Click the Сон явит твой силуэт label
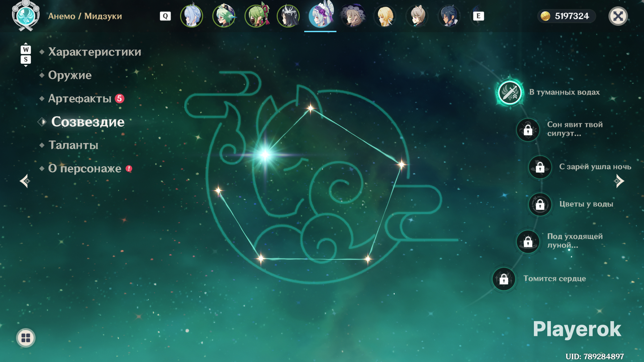Screen dimensions: 644x362 coord(575,129)
